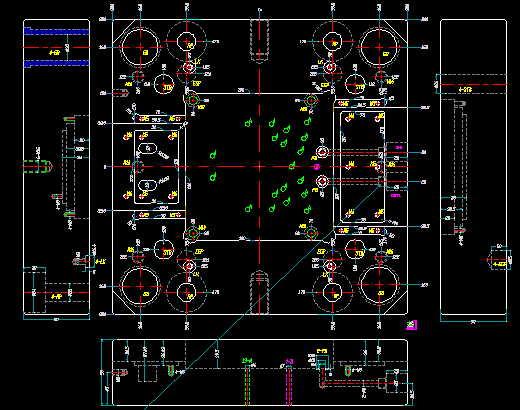
Task: Click the dashed slot at top center
Action: click(x=259, y=41)
